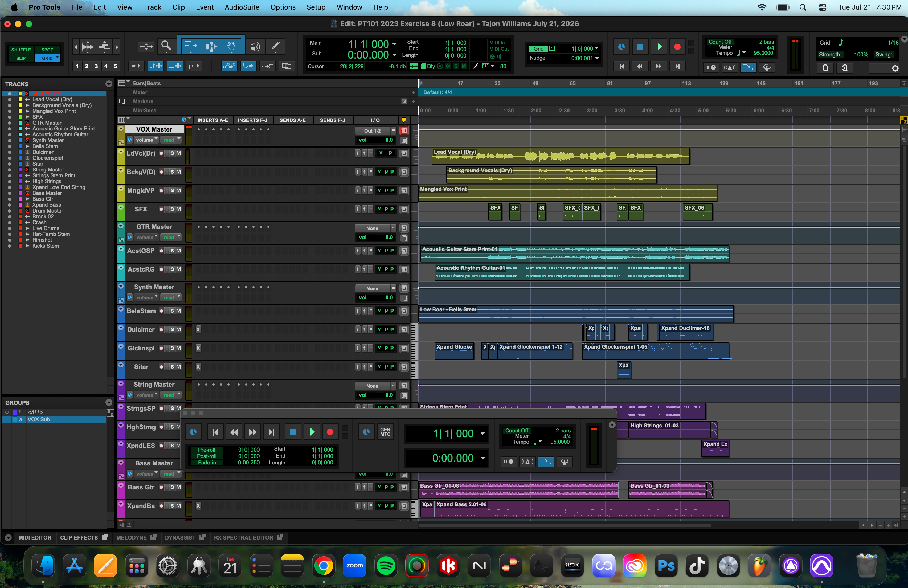The height and width of the screenshot is (588, 908).
Task: Select the VOX Sub group
Action: [54, 419]
